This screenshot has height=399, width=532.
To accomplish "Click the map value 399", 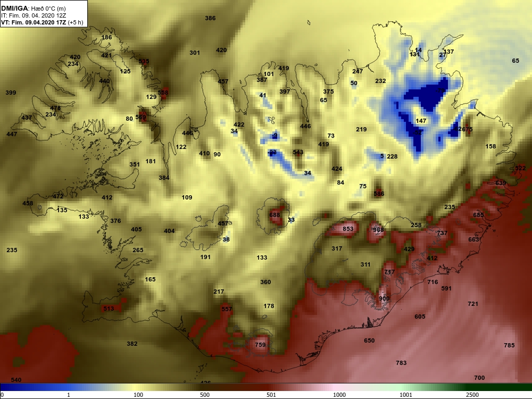I will (x=11, y=92).
